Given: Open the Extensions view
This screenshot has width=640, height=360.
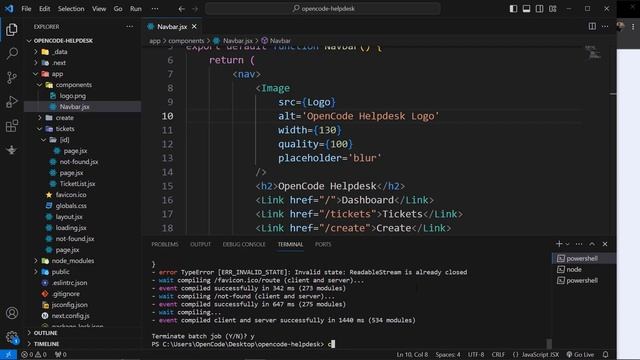Looking at the screenshot, I should click(x=12, y=126).
